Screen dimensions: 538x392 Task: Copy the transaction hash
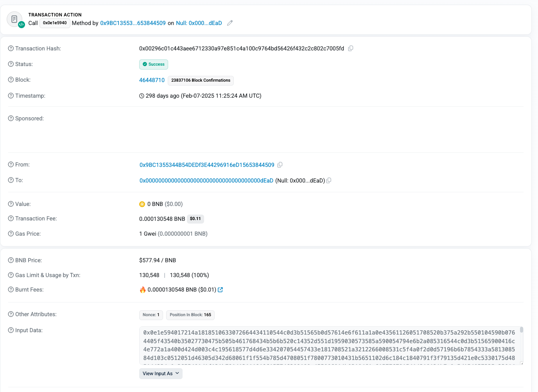coord(350,48)
